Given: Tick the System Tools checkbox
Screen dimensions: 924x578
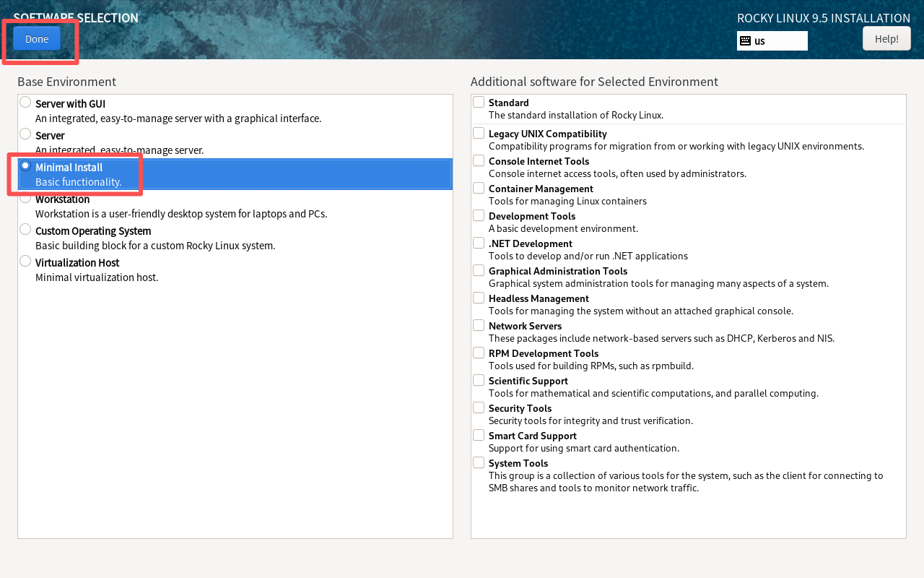Looking at the screenshot, I should (x=479, y=462).
